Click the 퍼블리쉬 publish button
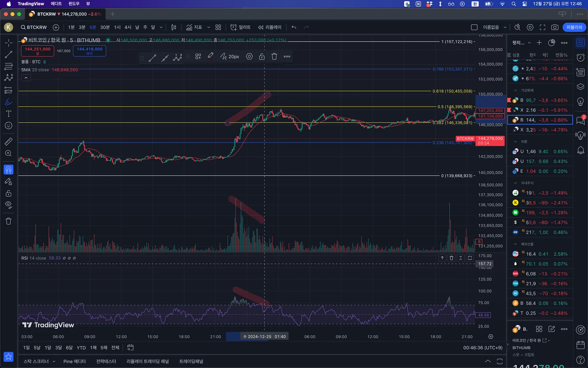This screenshot has width=588, height=368. coord(574,27)
